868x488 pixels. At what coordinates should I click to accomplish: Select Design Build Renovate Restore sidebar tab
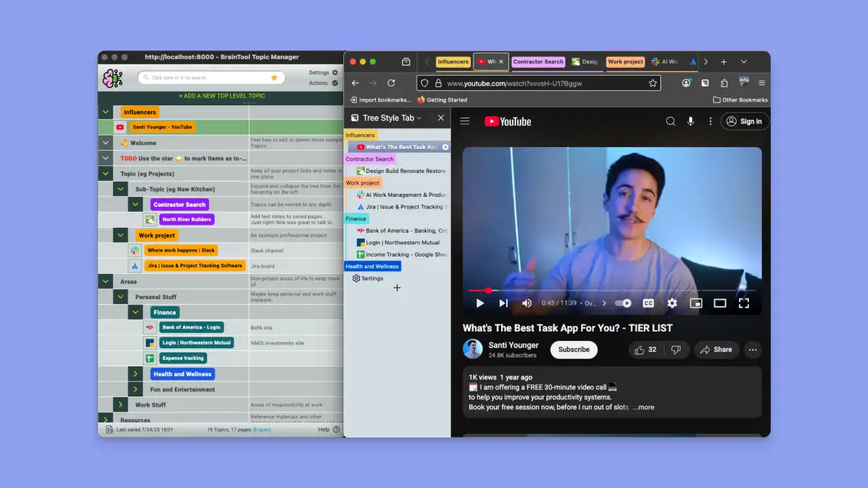point(402,171)
